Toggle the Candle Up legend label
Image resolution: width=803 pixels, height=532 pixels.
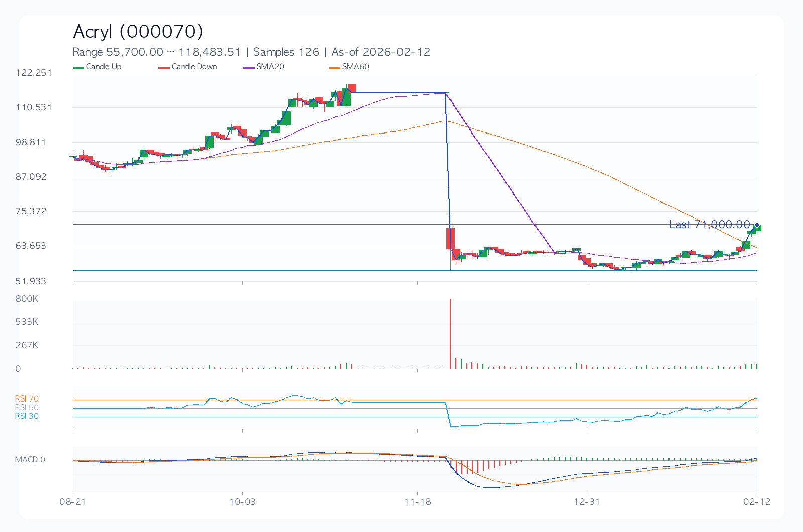[x=104, y=67]
